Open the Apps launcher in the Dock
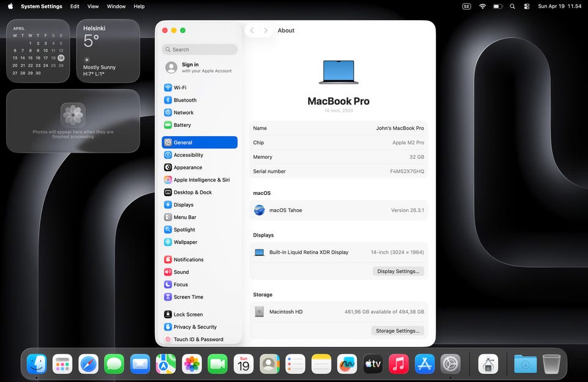588x382 pixels. [62, 364]
